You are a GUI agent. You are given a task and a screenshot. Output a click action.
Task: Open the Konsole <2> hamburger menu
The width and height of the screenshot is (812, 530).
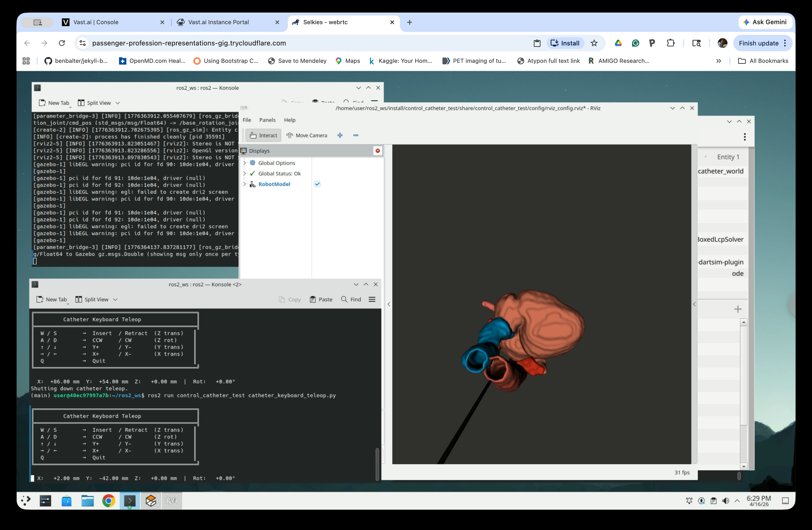[372, 299]
